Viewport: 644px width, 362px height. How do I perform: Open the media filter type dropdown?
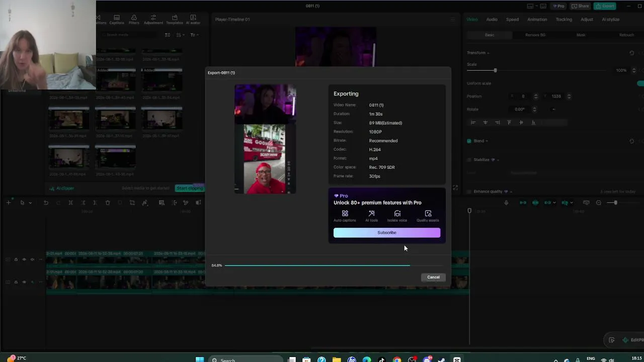[x=194, y=35]
